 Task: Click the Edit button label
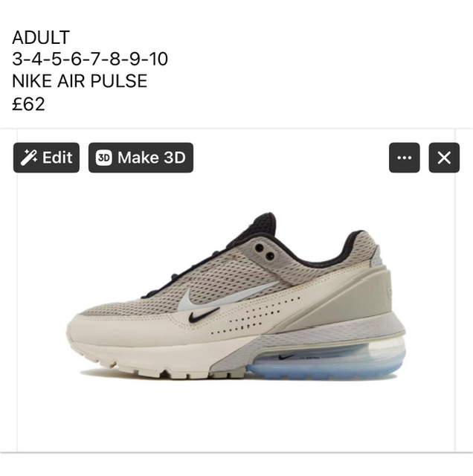coord(57,158)
